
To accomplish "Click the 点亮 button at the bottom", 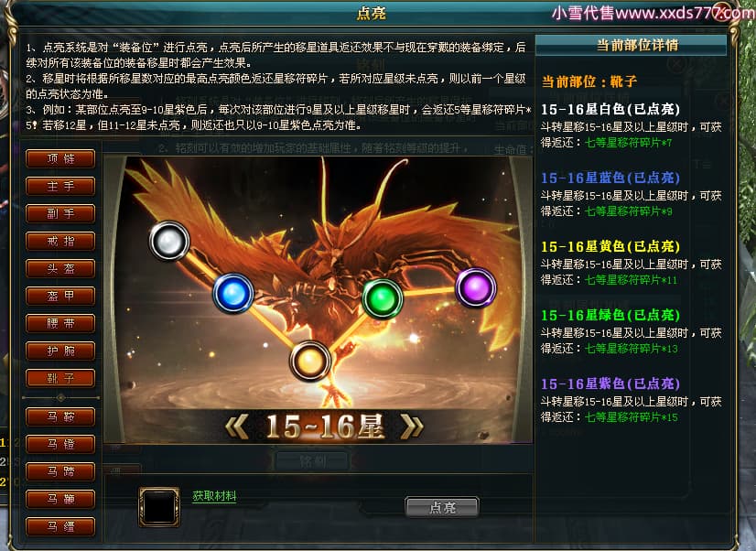I will pos(442,507).
